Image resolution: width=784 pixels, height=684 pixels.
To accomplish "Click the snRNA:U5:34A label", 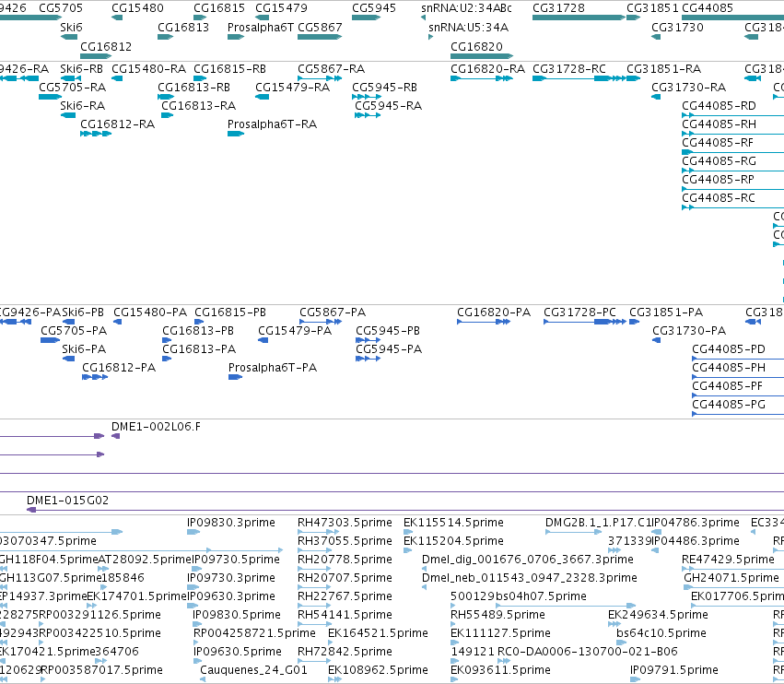I will (x=469, y=27).
